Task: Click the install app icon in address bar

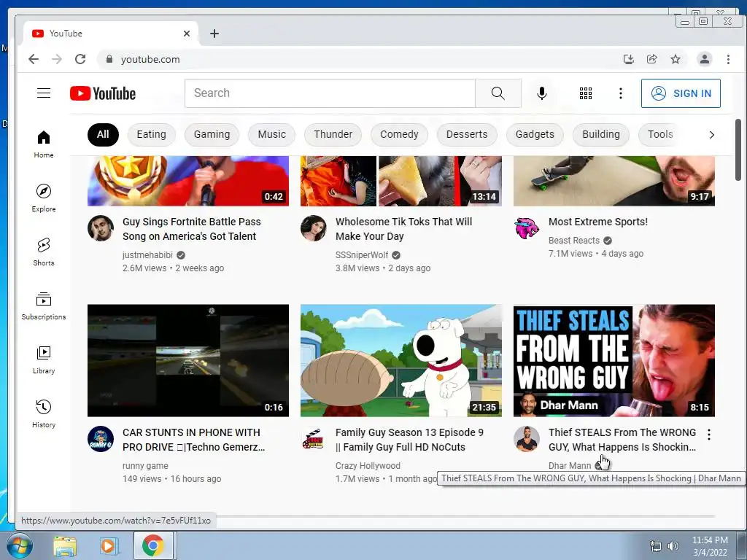Action: (x=629, y=59)
